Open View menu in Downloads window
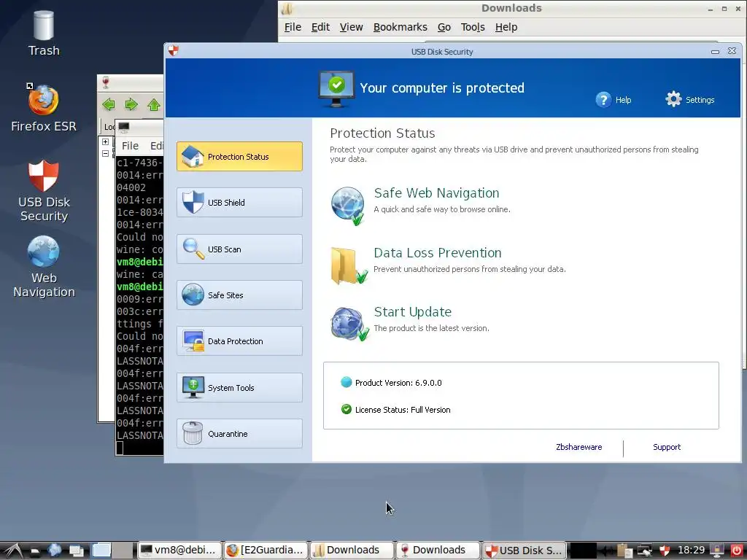 click(x=351, y=27)
